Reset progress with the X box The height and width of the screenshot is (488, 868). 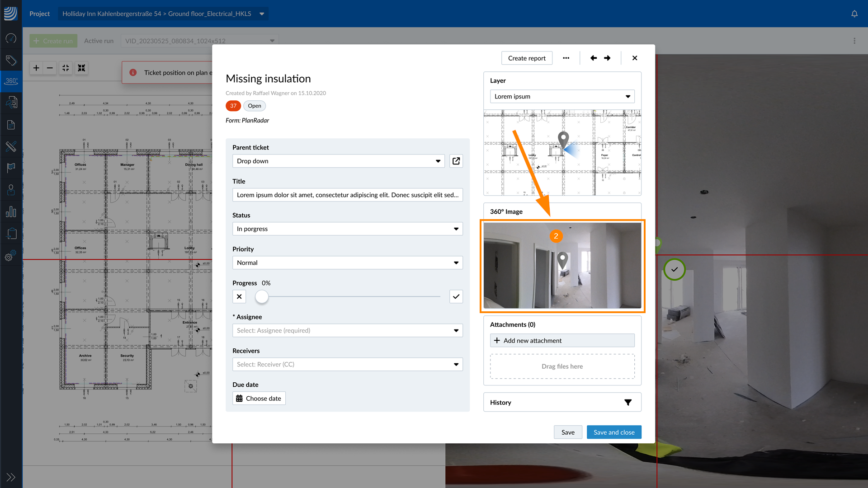(x=239, y=296)
